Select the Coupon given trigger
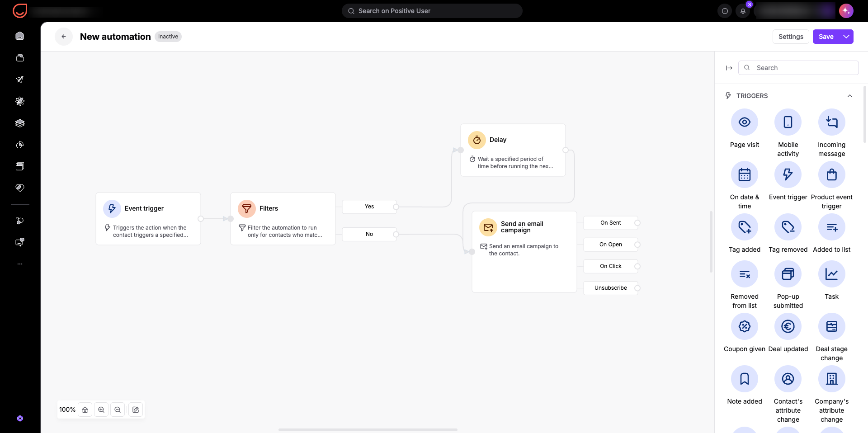This screenshot has width=868, height=433. (x=744, y=326)
